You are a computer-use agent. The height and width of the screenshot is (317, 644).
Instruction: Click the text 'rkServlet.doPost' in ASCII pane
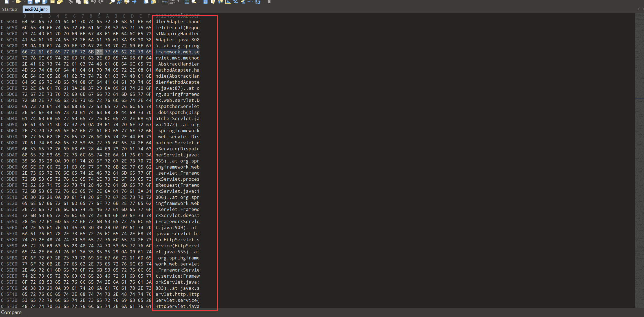click(x=177, y=215)
